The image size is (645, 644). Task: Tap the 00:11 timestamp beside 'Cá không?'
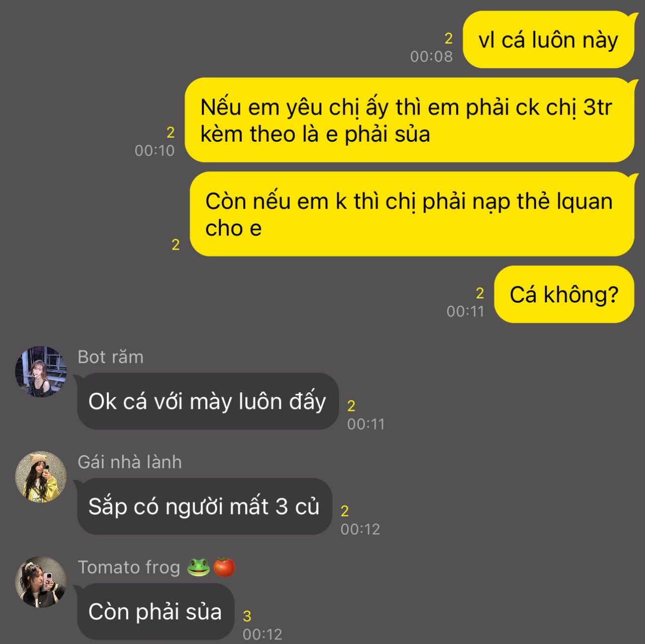465,311
